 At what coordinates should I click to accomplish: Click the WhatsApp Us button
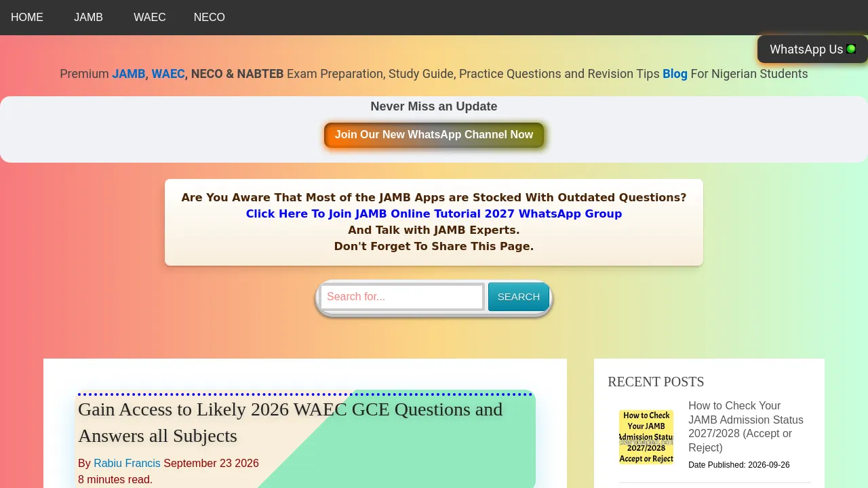812,49
